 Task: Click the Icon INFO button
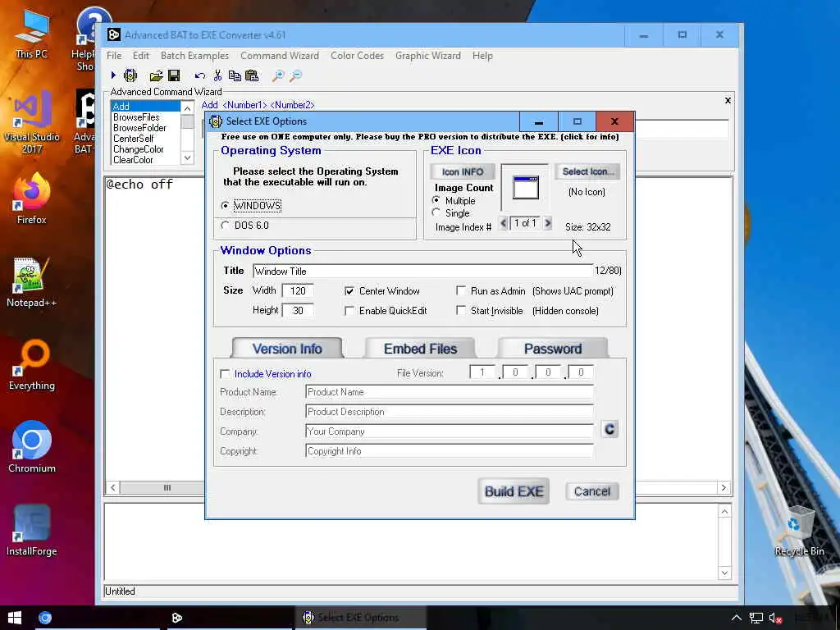(x=463, y=172)
